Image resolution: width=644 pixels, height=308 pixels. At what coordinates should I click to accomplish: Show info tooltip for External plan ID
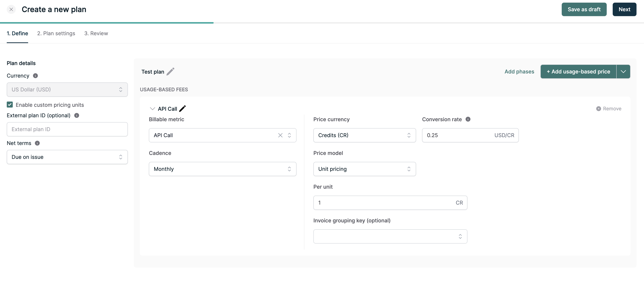tap(77, 115)
